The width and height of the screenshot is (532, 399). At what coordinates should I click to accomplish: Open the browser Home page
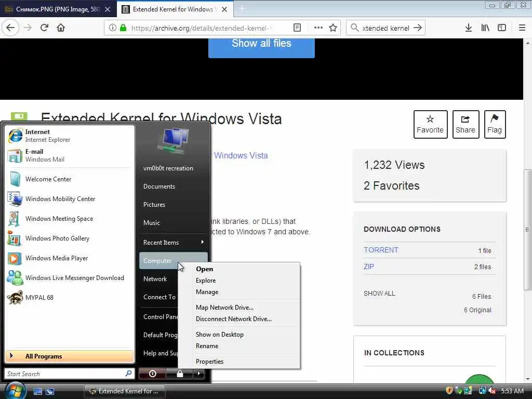tap(61, 28)
